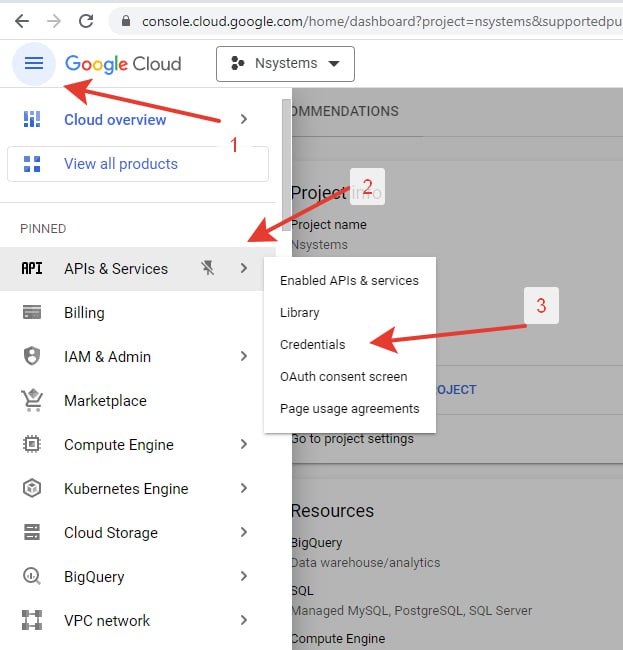Click the PINNED section label

[x=43, y=229]
